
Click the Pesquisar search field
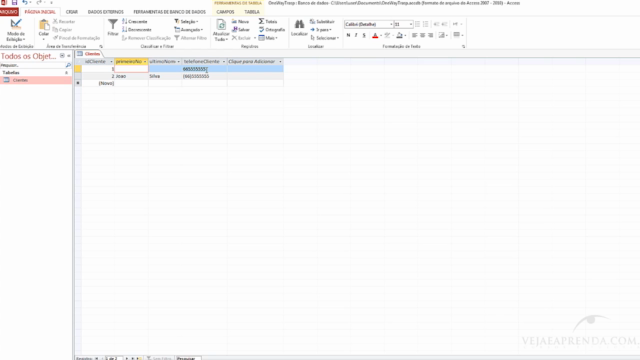pos(33,65)
